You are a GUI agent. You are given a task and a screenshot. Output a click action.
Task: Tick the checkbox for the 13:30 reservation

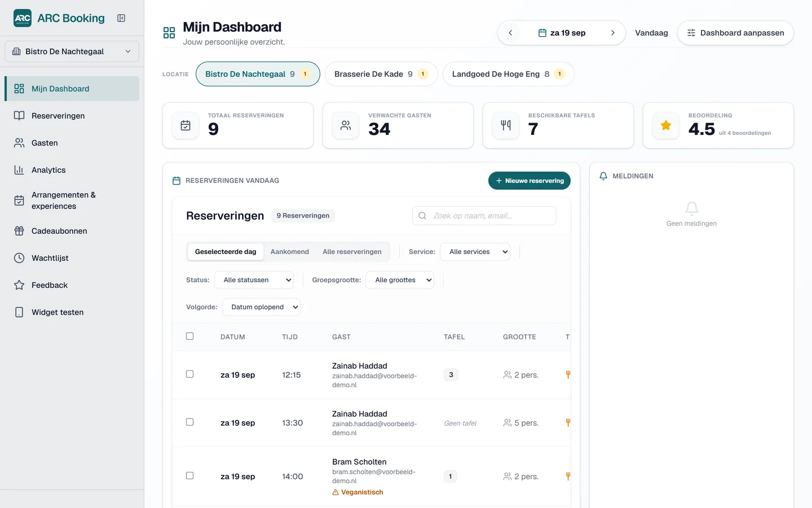point(189,422)
